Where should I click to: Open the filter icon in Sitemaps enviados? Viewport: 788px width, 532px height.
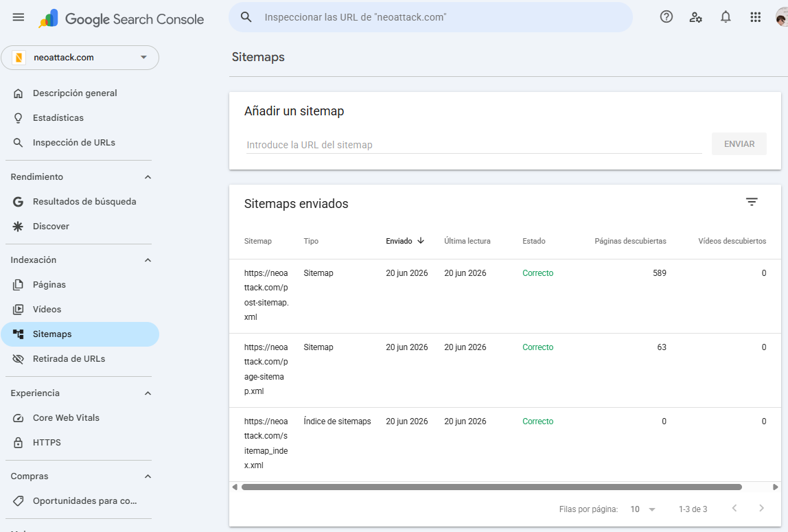coord(752,202)
